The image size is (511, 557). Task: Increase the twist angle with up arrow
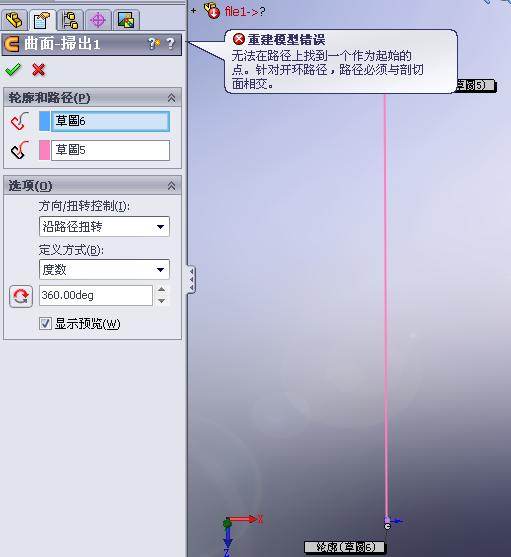coord(162,290)
